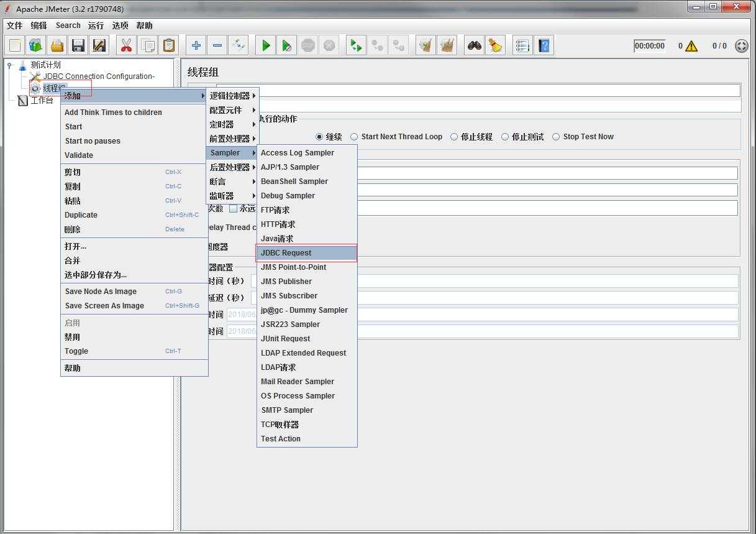Screen dimensions: 756x534
Task: Expand the 配置元件 submenu
Action: coord(232,110)
